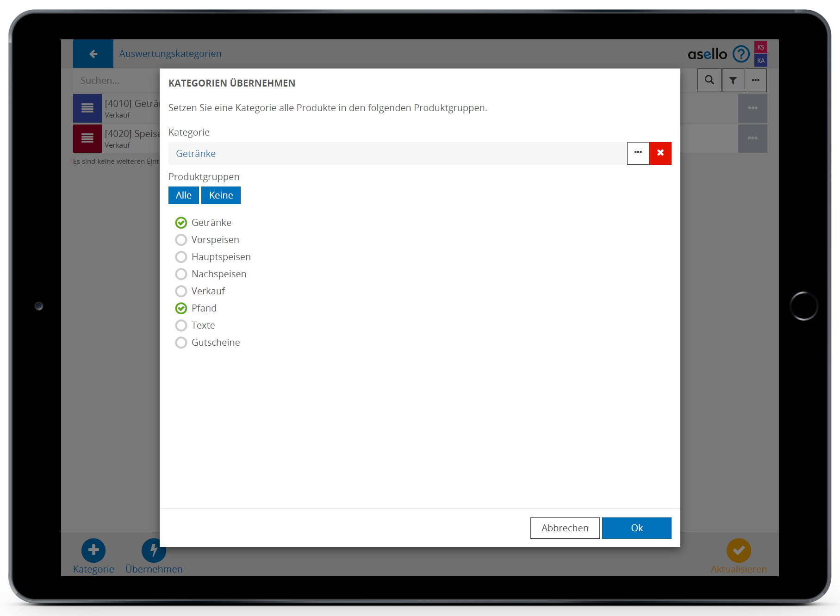Open toolbar more options ellipsis menu

[755, 80]
